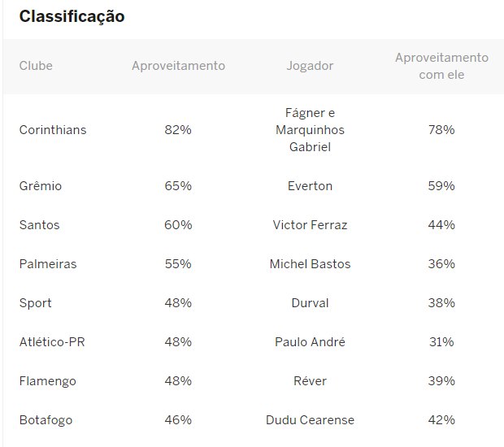Click the Grêmio club name
This screenshot has height=447, width=504.
pyautogui.click(x=41, y=186)
